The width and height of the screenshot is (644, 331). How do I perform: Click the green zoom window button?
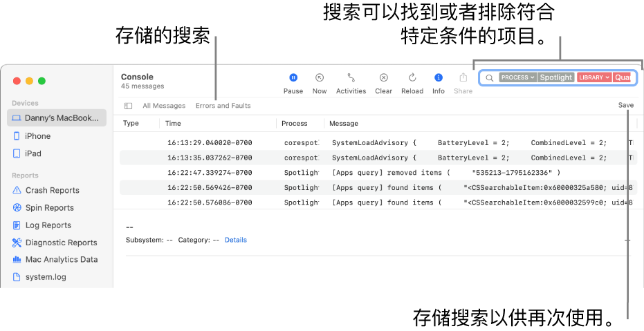point(42,81)
